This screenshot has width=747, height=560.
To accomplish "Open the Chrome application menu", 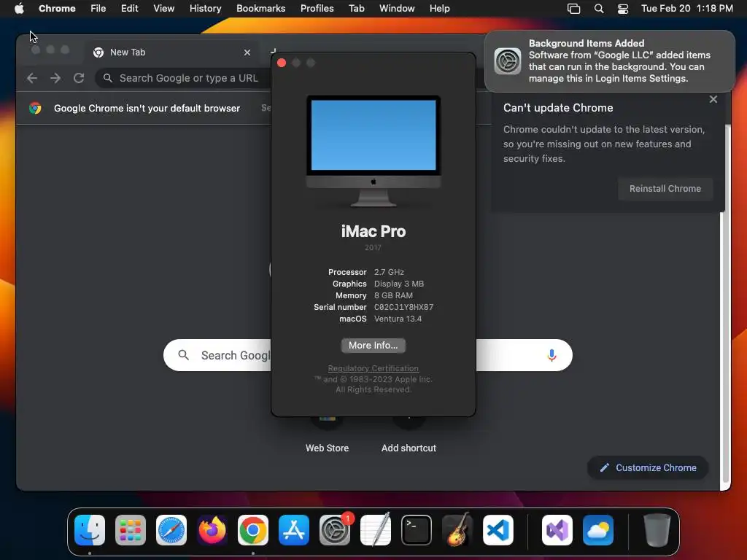I will [x=57, y=8].
